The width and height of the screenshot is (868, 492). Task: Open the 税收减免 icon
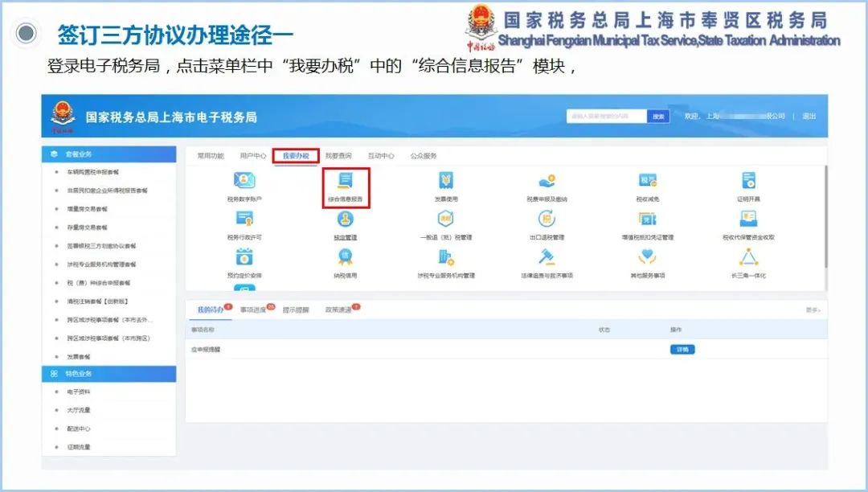tap(648, 181)
